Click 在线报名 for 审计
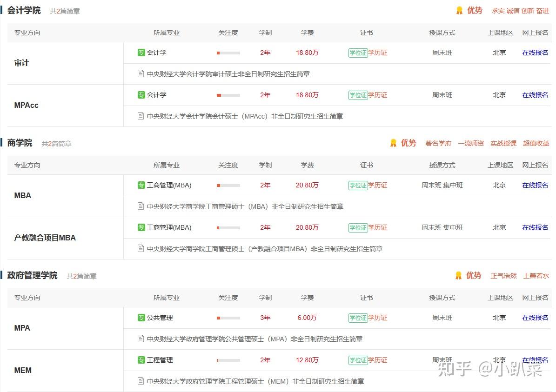 535,53
